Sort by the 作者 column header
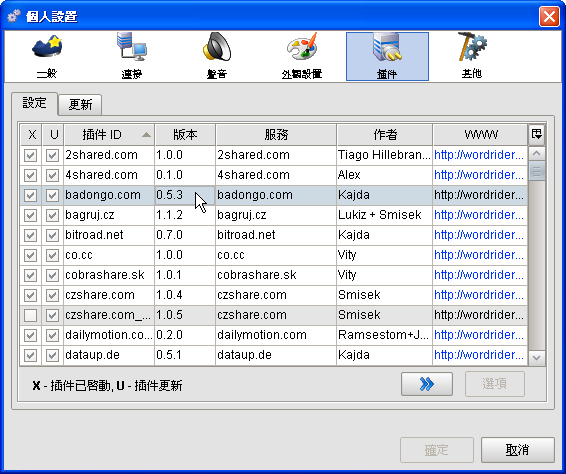The width and height of the screenshot is (566, 474). pos(385,135)
